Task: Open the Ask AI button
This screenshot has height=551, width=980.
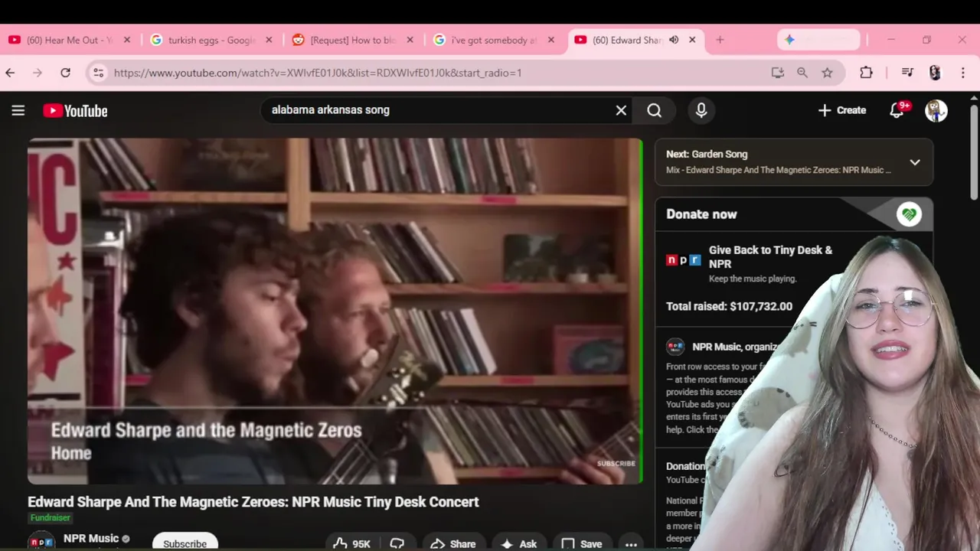Action: click(519, 543)
